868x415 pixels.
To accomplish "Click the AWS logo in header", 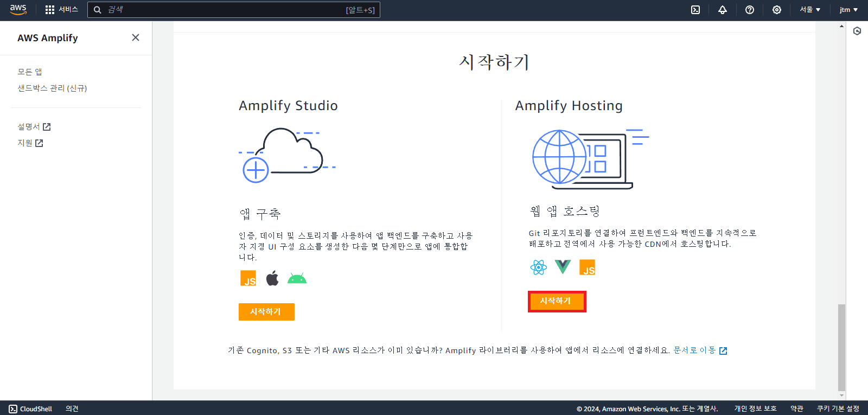I will tap(18, 10).
